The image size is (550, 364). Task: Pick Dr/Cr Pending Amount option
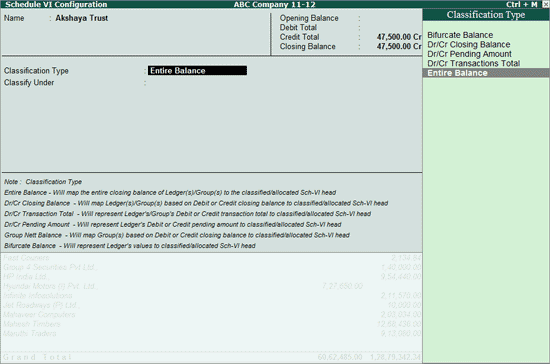[x=469, y=54]
